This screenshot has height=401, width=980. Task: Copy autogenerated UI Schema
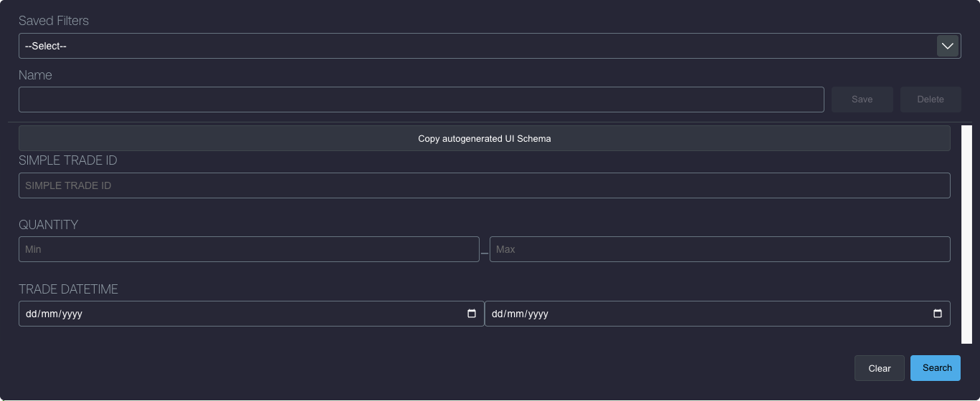pos(484,138)
